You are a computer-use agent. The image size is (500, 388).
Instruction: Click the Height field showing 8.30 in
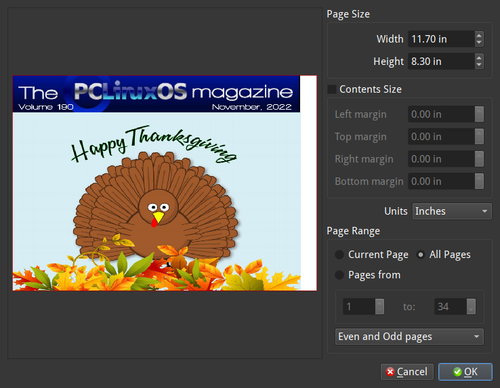tap(441, 61)
